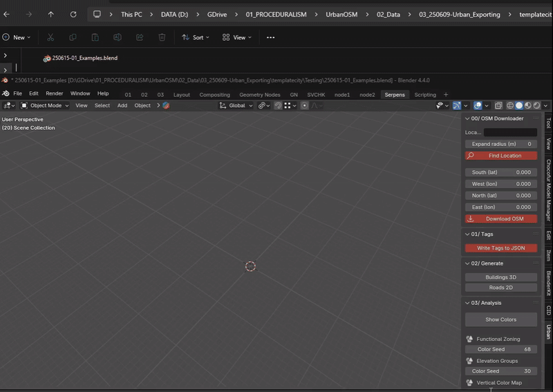Image resolution: width=553 pixels, height=392 pixels.
Task: Toggle proportional editing circle icon
Action: tap(304, 106)
